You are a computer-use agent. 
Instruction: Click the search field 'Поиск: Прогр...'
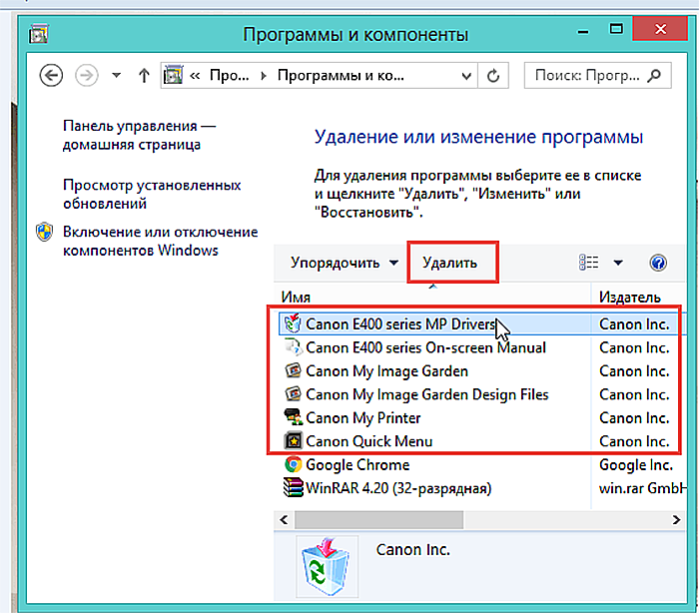pyautogui.click(x=597, y=75)
